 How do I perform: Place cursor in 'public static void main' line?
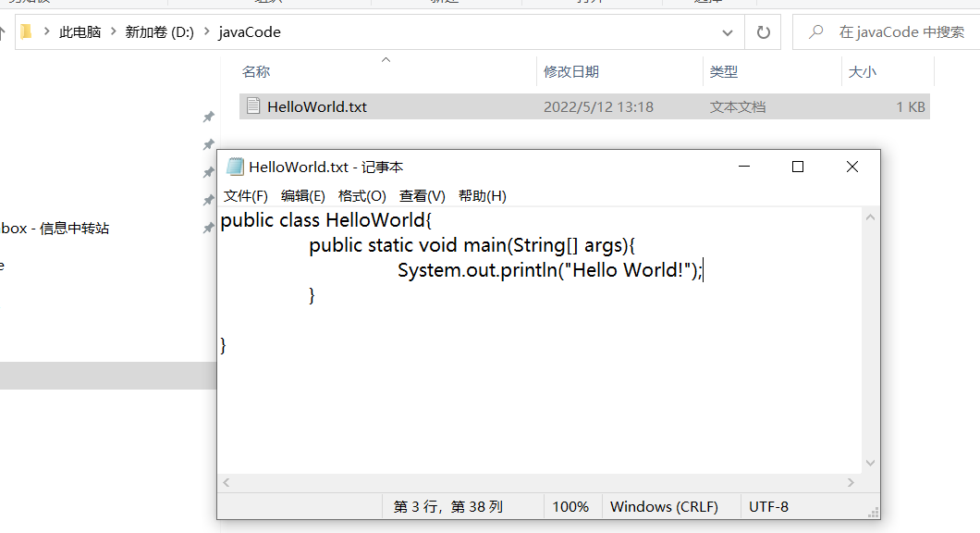(472, 245)
